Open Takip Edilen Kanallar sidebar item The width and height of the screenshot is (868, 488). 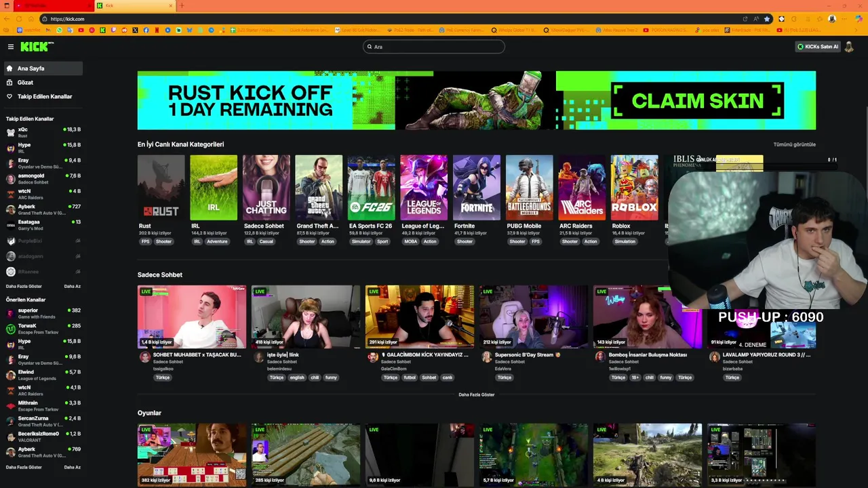[x=42, y=96]
